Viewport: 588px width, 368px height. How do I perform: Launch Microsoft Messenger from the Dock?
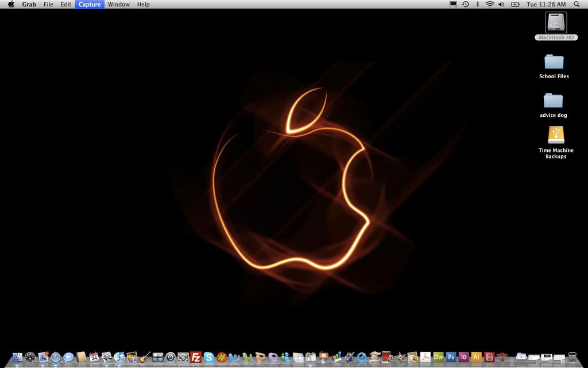pos(285,357)
